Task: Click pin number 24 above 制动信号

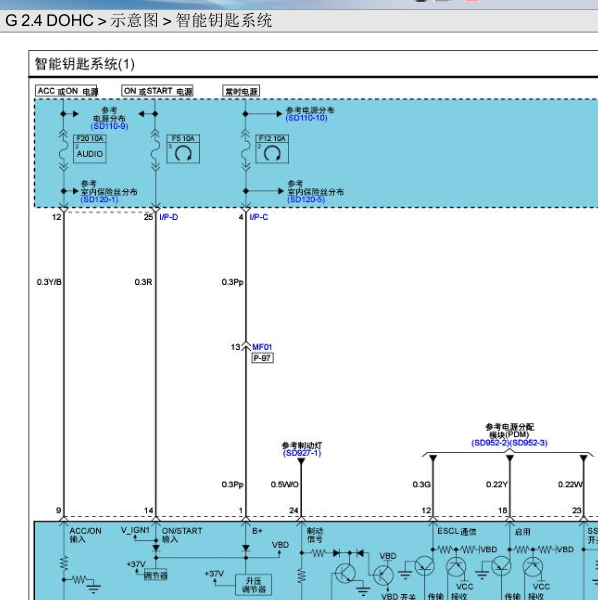Action: 293,510
